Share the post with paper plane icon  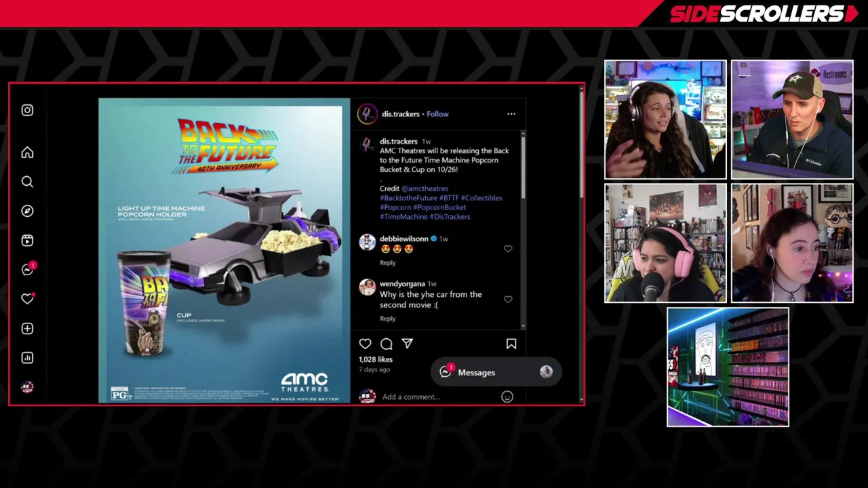tap(407, 344)
